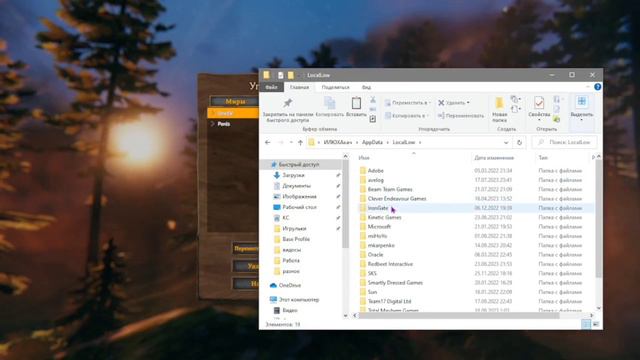Select the Redbeet Interactive folder
Image resolution: width=640 pixels, height=360 pixels.
click(476, 264)
